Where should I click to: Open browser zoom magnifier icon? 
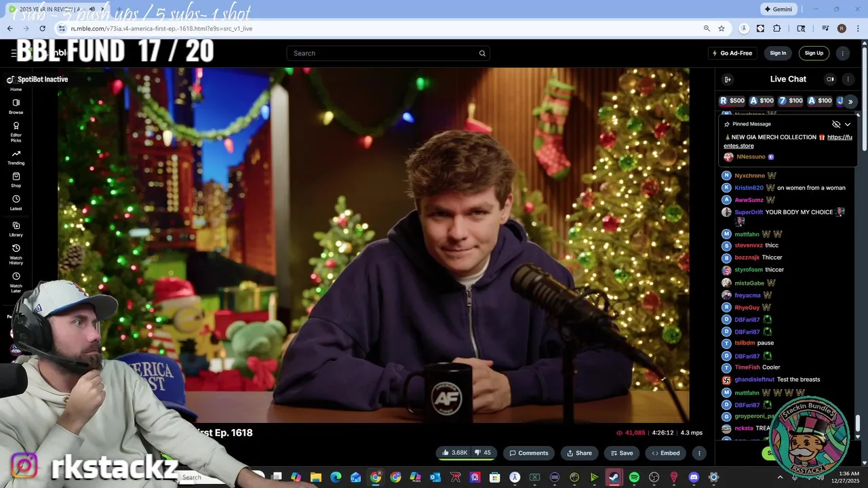click(x=707, y=28)
